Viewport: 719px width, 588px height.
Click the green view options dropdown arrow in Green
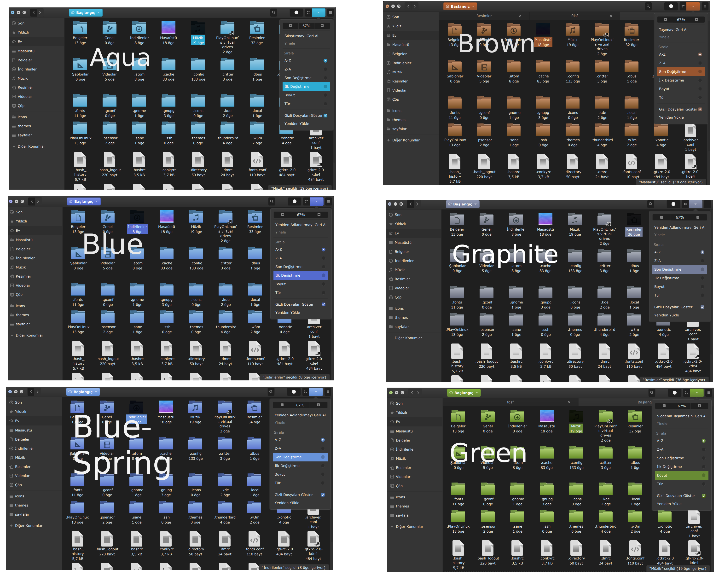click(x=696, y=393)
